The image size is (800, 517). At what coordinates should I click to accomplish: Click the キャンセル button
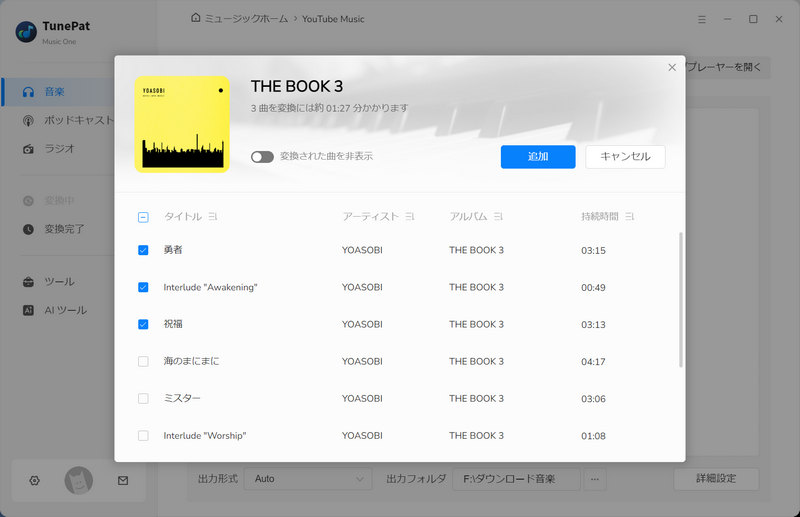625,157
